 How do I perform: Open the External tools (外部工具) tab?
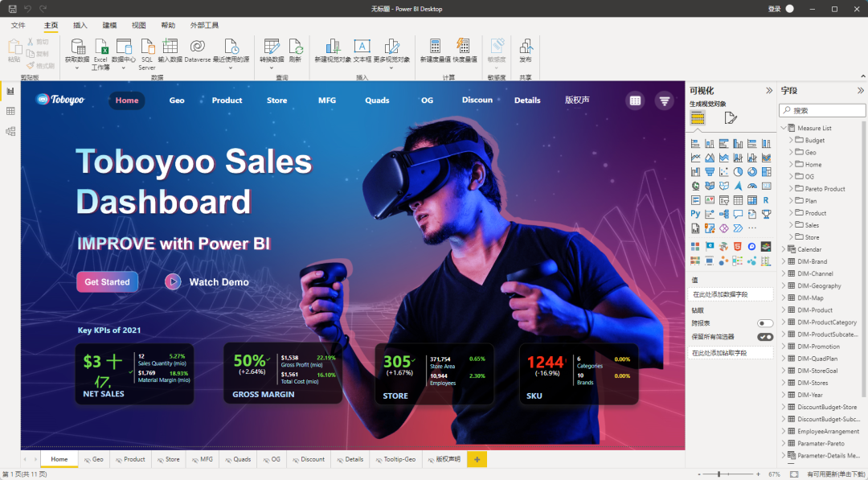click(204, 26)
